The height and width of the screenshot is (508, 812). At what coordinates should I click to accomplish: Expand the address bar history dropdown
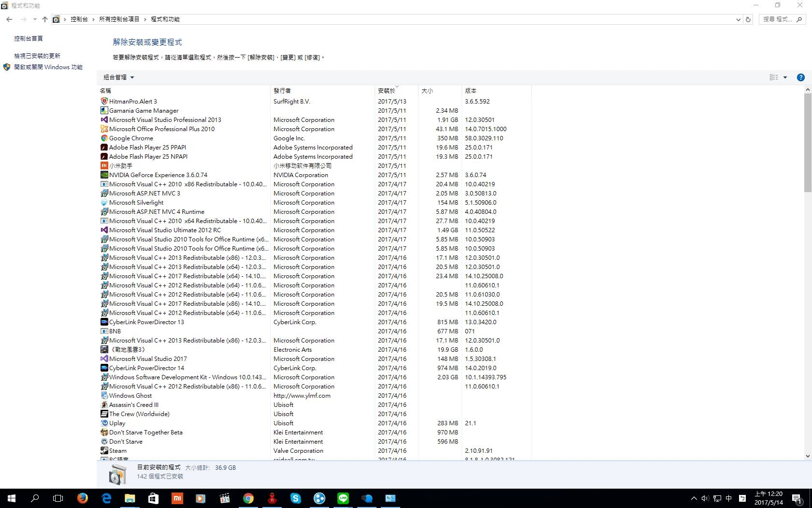tap(738, 19)
